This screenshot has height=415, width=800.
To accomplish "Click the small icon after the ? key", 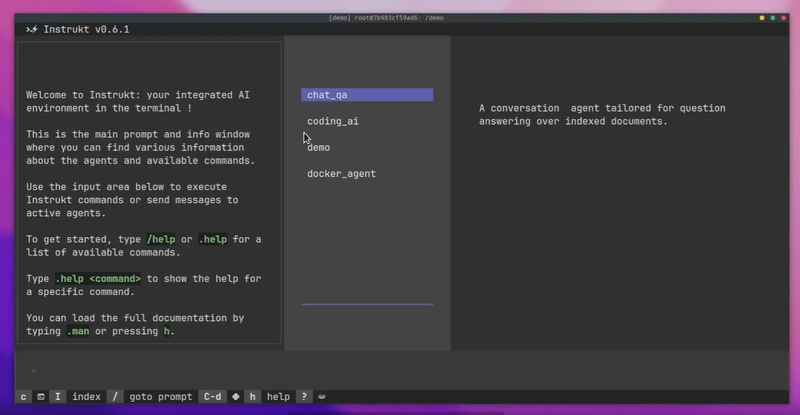I will [x=323, y=397].
